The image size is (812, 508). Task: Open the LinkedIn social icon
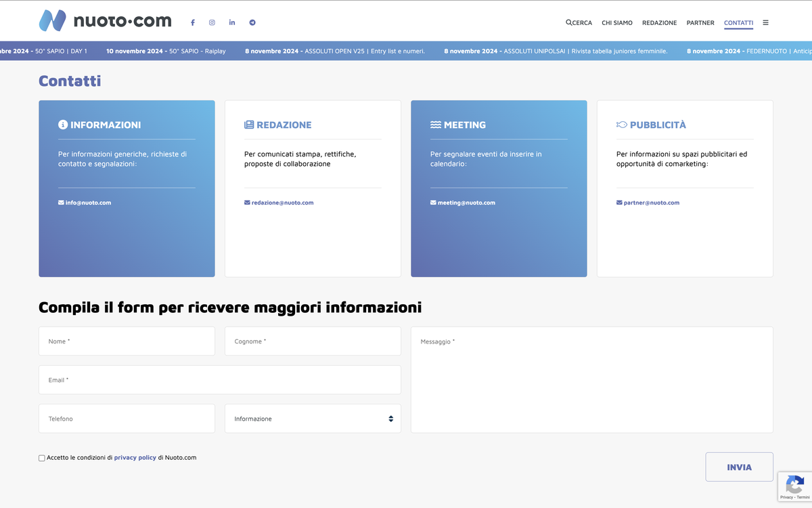[232, 22]
